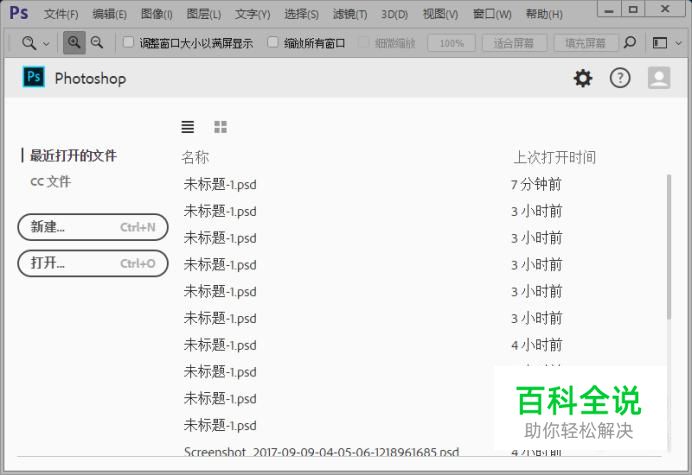Open settings gear on start screen
692x475 pixels.
(583, 79)
